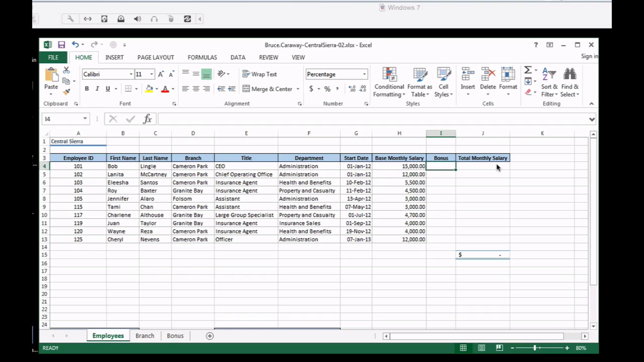Switch to Page Break Preview view

pos(499,348)
